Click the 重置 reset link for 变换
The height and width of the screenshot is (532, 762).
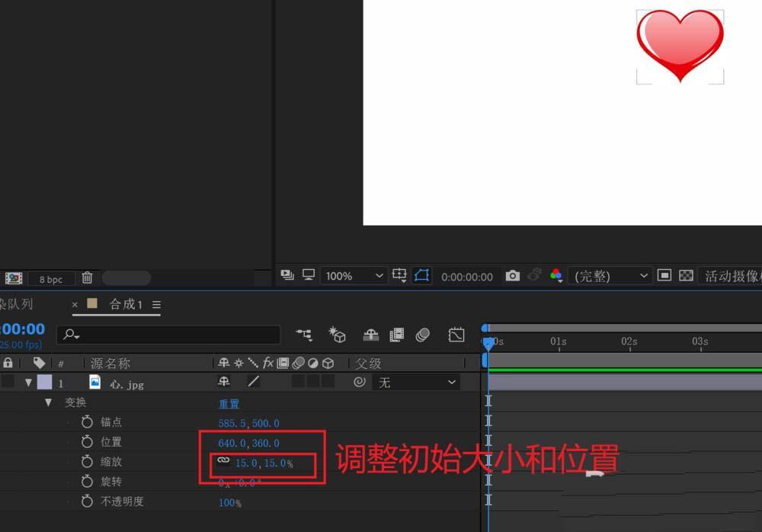point(229,402)
